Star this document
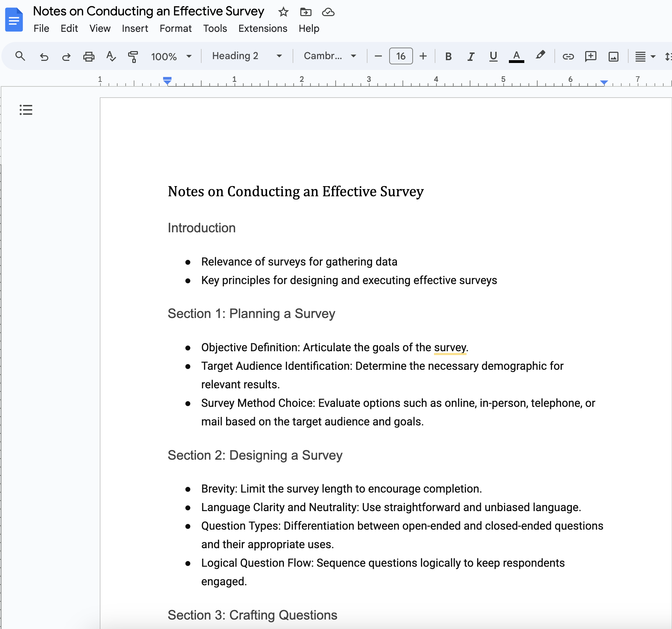This screenshot has height=629, width=672. tap(283, 12)
